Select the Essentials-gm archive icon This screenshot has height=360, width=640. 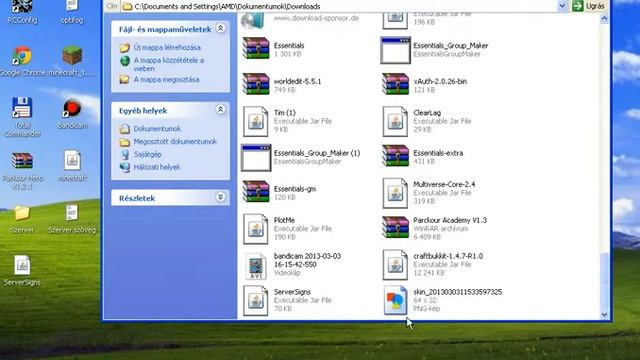point(256,192)
